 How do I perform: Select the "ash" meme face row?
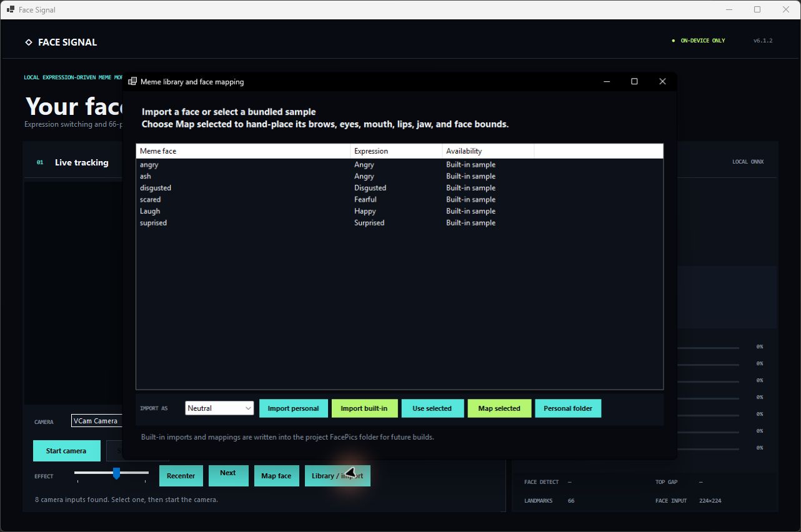pos(399,176)
